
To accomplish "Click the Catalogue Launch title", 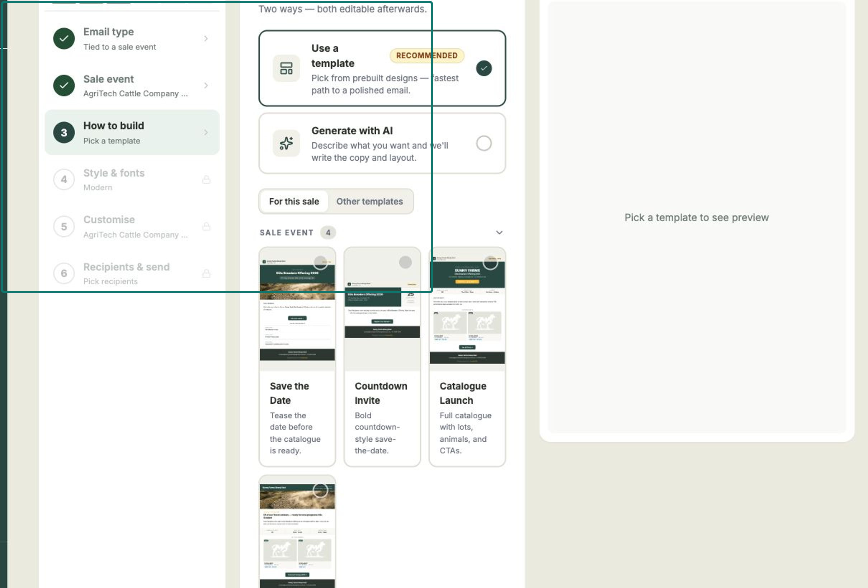I will (x=463, y=393).
